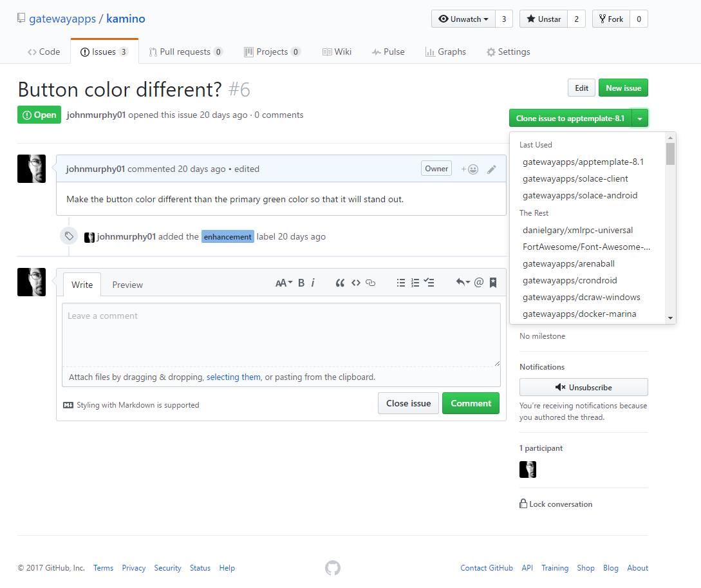Unsubscribe from issue notifications

coord(583,387)
